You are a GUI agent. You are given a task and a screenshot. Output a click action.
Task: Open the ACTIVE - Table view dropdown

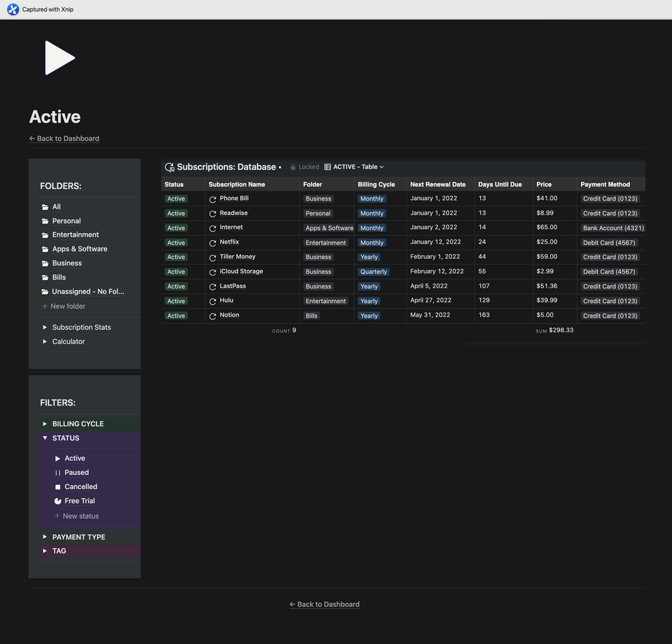[354, 167]
